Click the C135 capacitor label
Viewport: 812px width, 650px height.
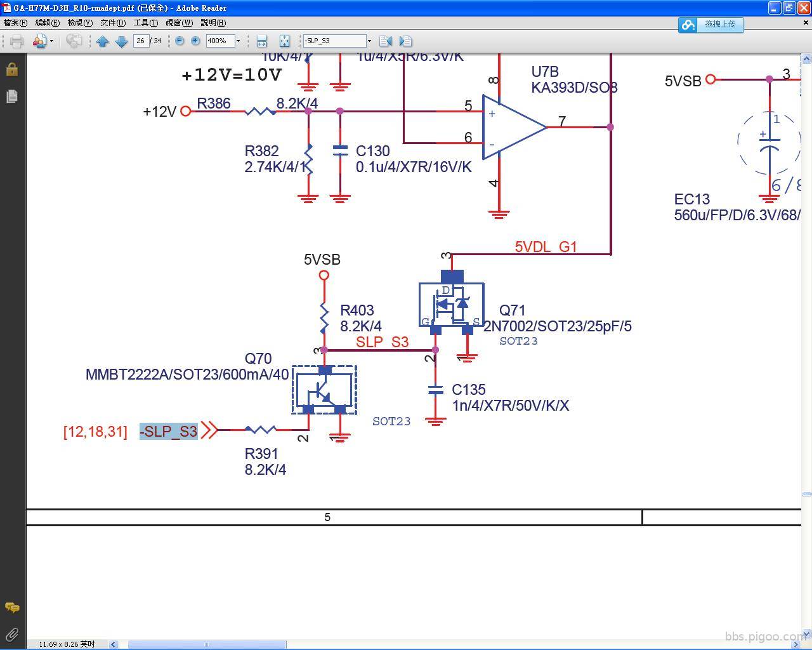469,390
